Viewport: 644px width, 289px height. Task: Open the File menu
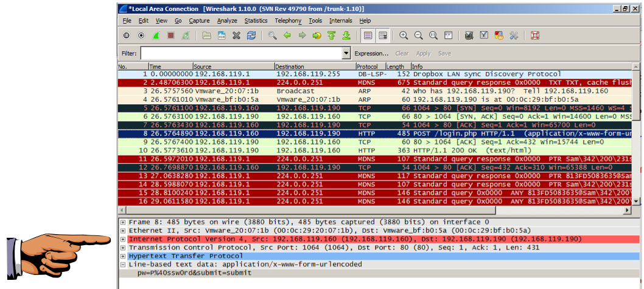(127, 21)
